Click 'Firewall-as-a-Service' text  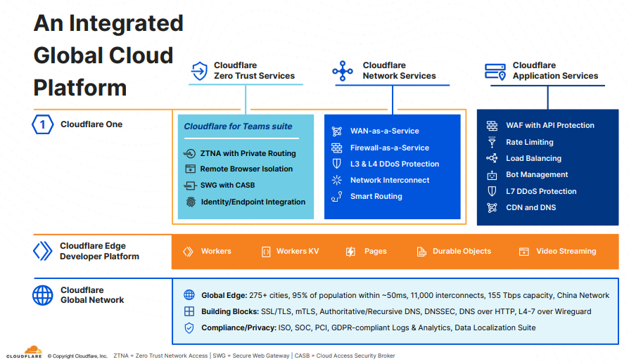click(390, 148)
